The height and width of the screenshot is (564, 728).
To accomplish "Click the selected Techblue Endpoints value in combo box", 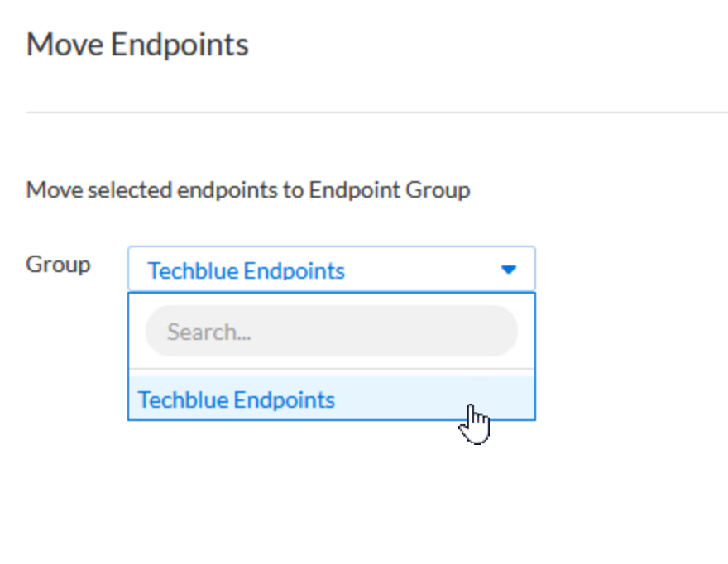I will [x=246, y=270].
